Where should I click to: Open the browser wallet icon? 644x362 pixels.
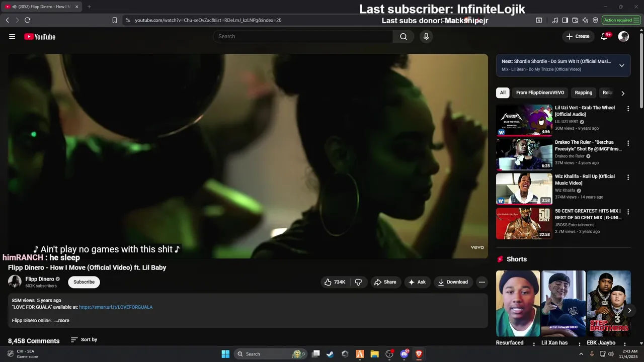click(x=575, y=20)
